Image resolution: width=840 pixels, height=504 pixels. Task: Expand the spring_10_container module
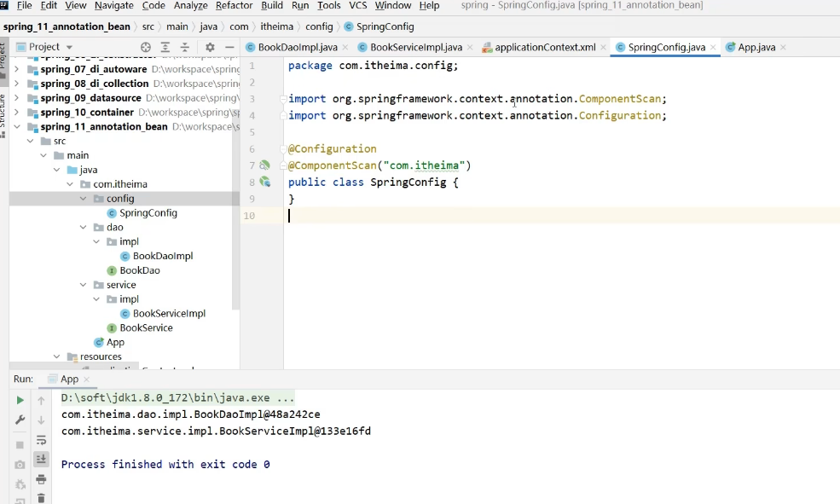pyautogui.click(x=17, y=112)
